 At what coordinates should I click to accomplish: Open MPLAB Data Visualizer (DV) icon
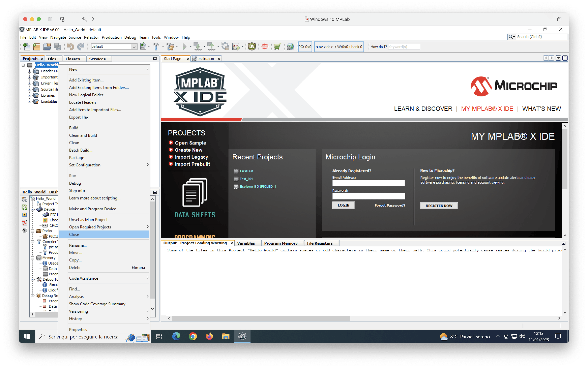coord(252,47)
